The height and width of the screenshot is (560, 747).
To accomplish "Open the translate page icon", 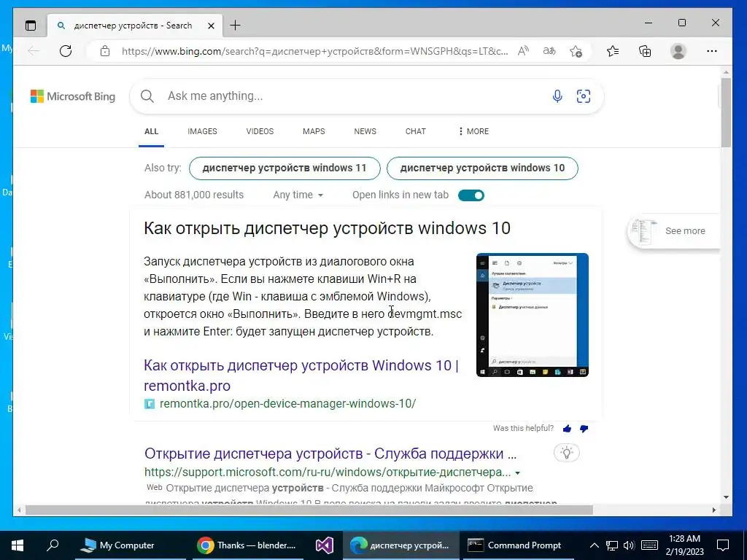I will click(x=549, y=51).
